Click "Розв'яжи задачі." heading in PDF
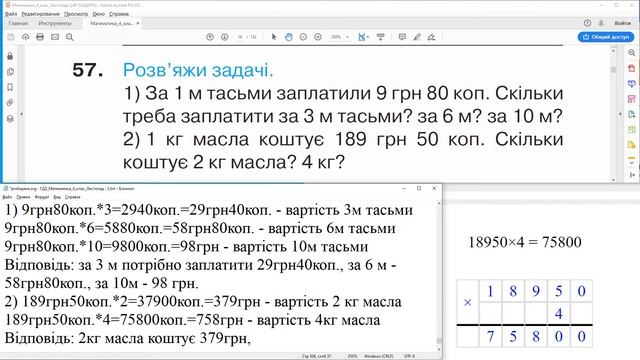Viewport: 640px width, 360px height. (198, 70)
